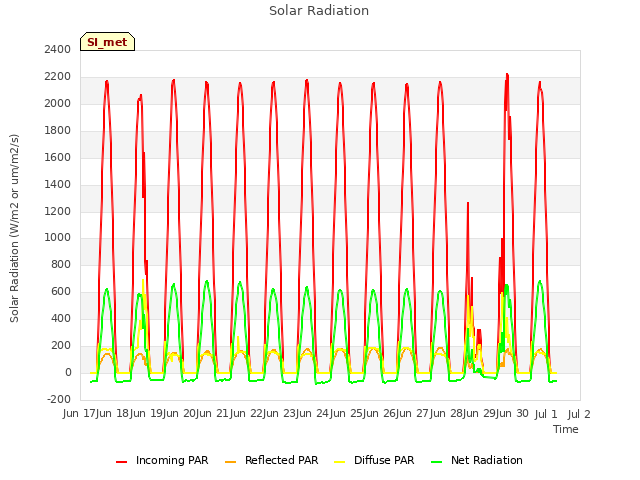This screenshot has height=480, width=640.
Task: Click the 25Jun x-axis tick label
Action: pos(364,414)
